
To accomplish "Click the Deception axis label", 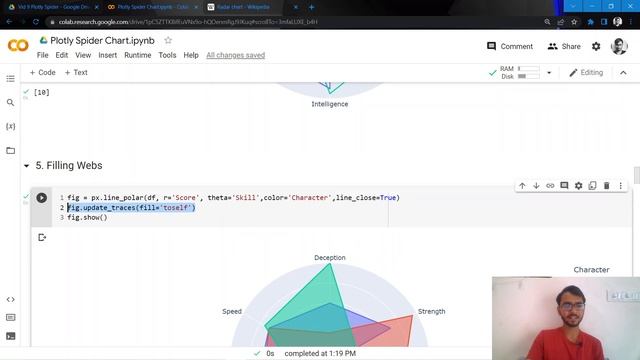I will coord(330,258).
